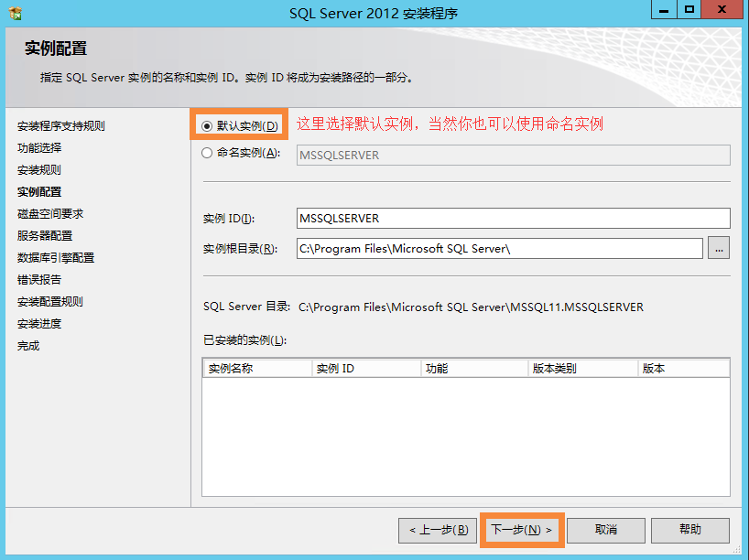Click the 实例 ID input field
The height and width of the screenshot is (560, 749).
click(x=513, y=218)
